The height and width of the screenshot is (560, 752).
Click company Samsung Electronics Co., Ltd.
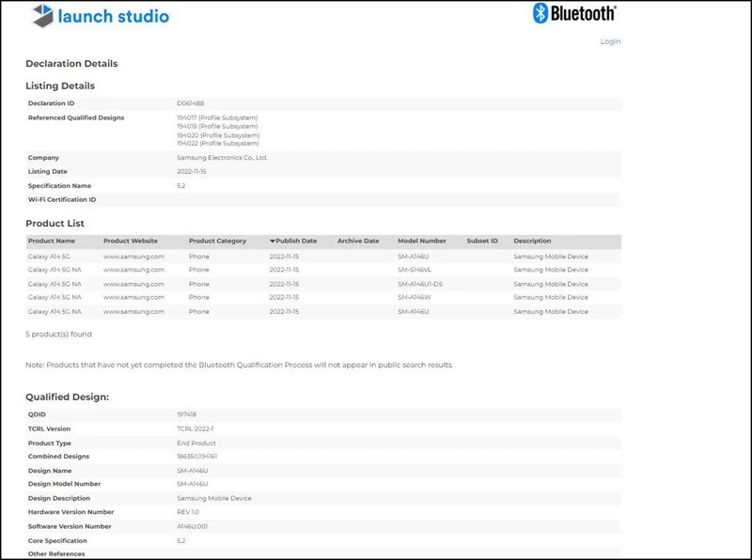pos(222,157)
